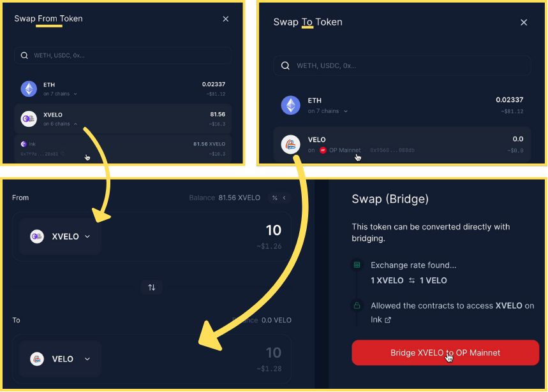The height and width of the screenshot is (392, 548).
Task: Open the XVELO from-token dropdown
Action: [x=60, y=236]
